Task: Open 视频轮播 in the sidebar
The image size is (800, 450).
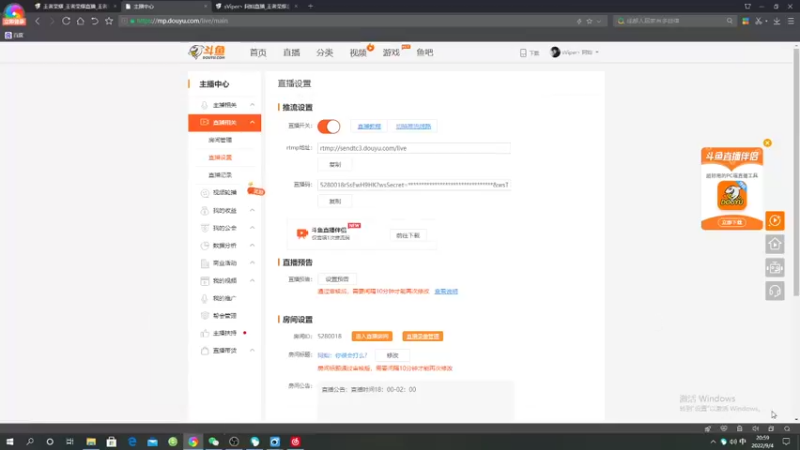Action: pos(224,192)
